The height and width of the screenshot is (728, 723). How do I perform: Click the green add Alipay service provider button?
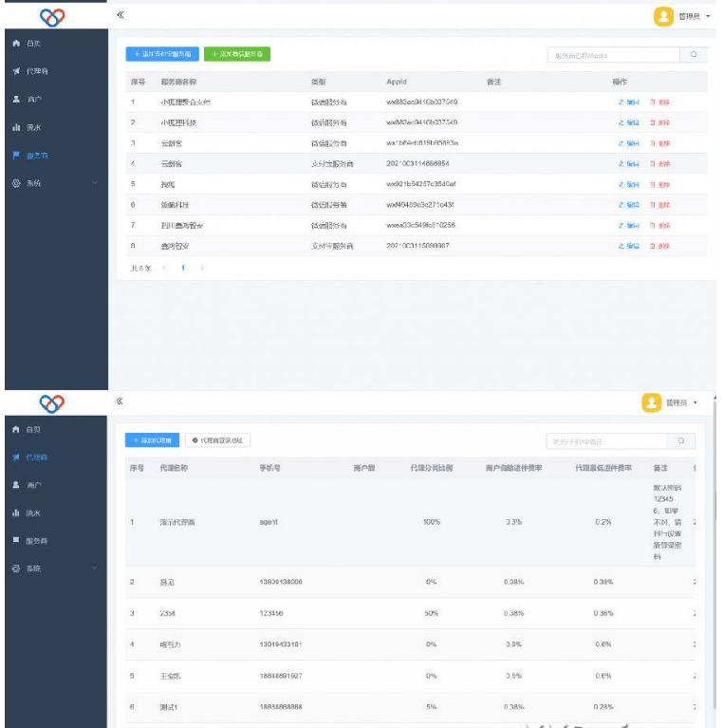point(237,55)
